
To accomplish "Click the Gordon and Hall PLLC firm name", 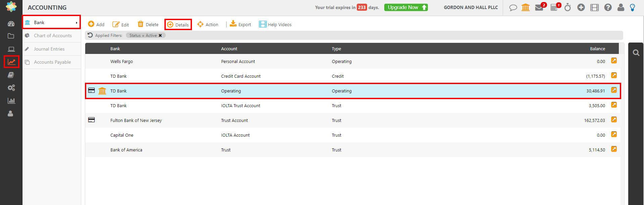I will coord(471,7).
